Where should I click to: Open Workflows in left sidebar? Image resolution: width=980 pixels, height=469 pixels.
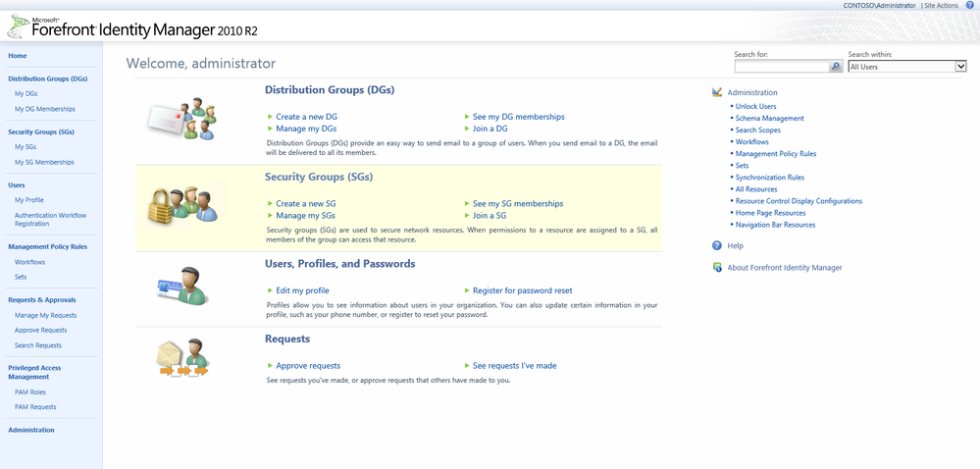pyautogui.click(x=30, y=262)
